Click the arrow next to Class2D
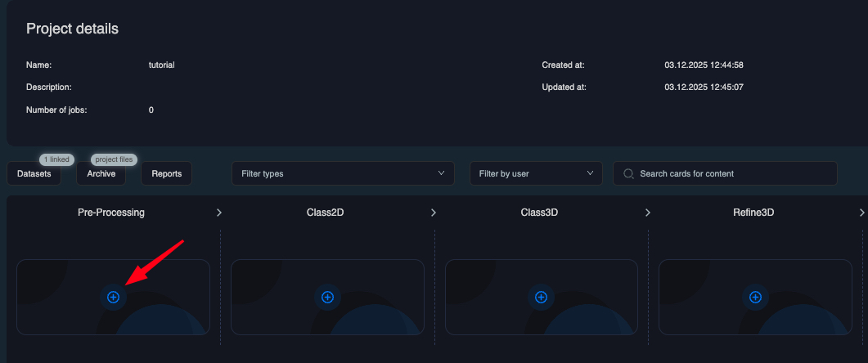 coord(433,213)
